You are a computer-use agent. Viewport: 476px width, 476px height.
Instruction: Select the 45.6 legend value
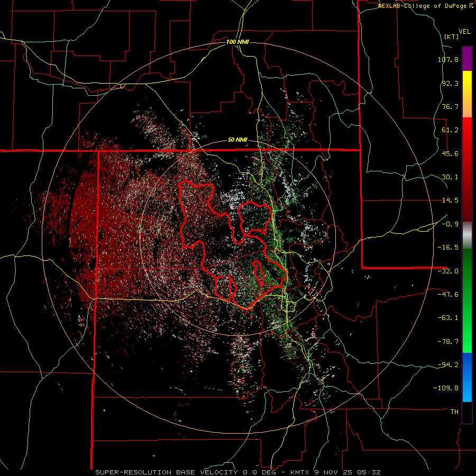[450, 153]
